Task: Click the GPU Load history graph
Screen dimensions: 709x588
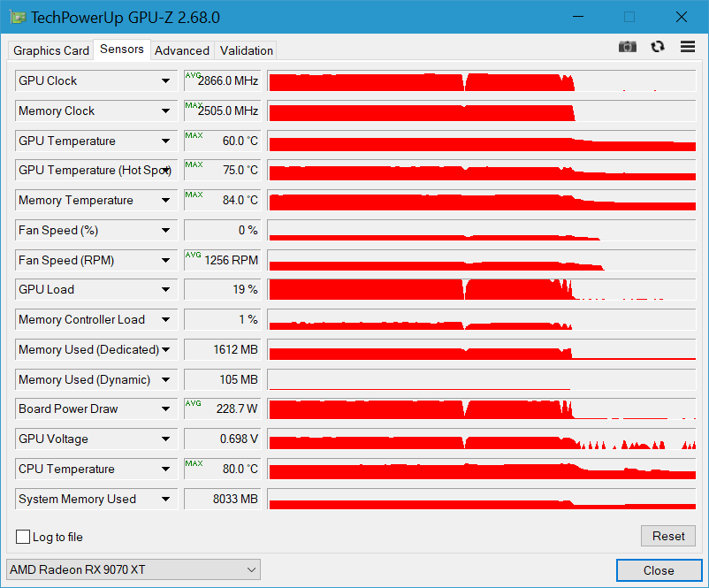Action: coord(481,290)
